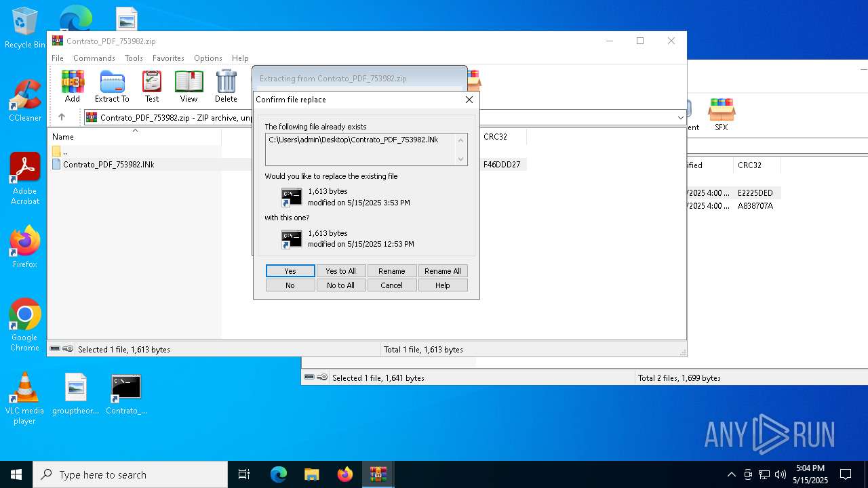
Task: Click Yes to All button
Action: (x=340, y=271)
